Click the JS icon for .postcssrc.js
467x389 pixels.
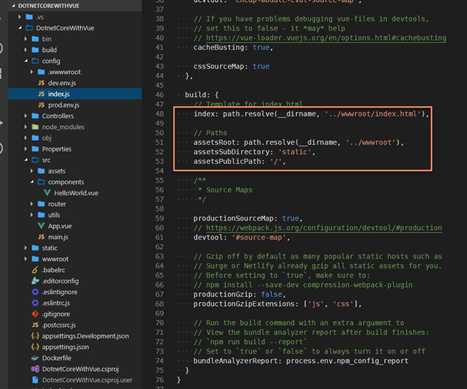point(35,325)
